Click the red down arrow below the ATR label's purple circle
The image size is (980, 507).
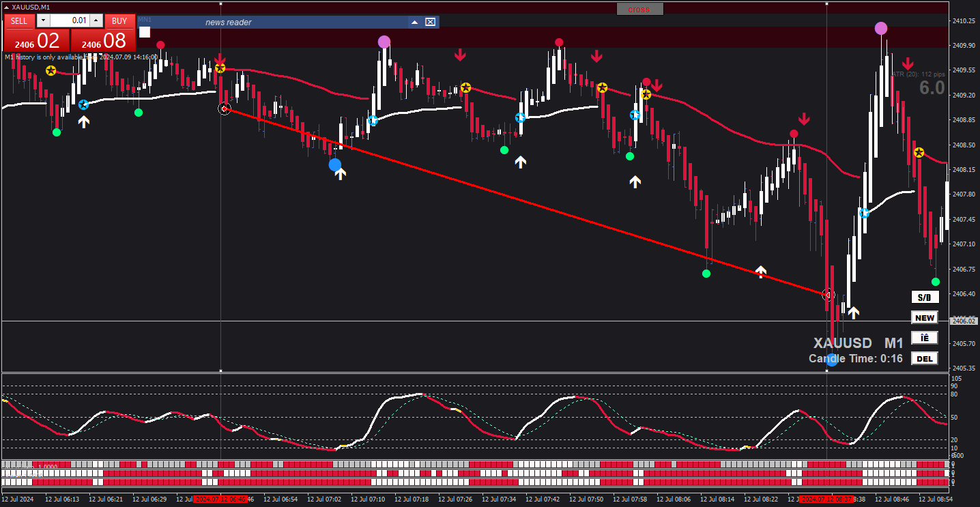[x=908, y=63]
